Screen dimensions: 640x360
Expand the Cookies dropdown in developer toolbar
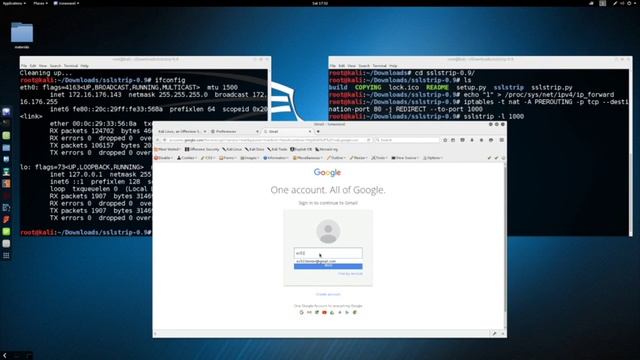coord(187,158)
